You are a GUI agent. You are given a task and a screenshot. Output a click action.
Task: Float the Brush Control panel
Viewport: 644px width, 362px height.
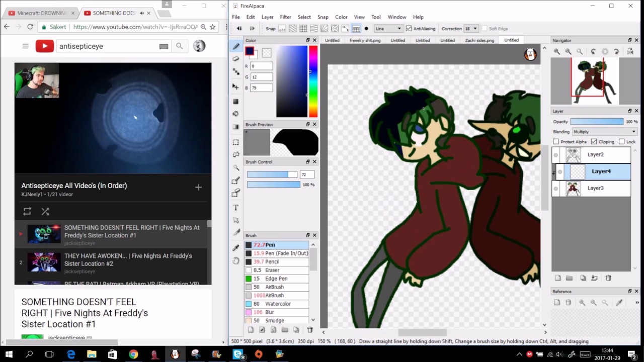coord(308,162)
